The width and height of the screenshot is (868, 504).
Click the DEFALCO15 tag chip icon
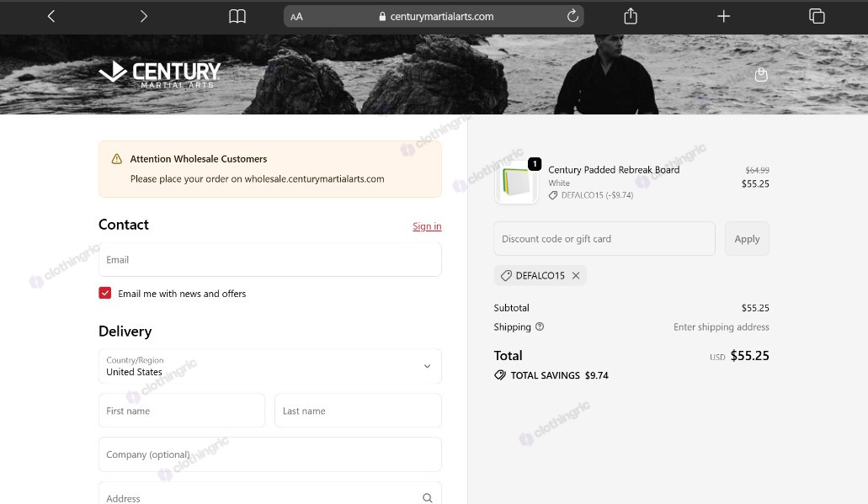click(x=506, y=275)
